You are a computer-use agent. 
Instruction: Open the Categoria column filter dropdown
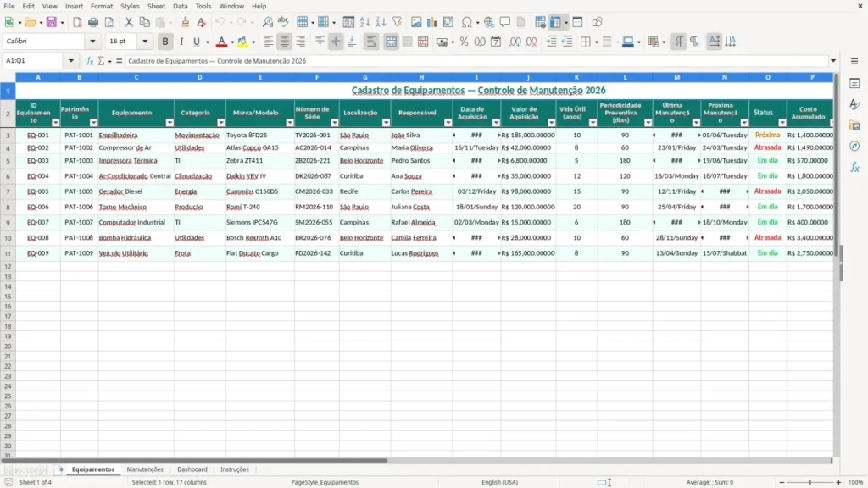point(221,123)
